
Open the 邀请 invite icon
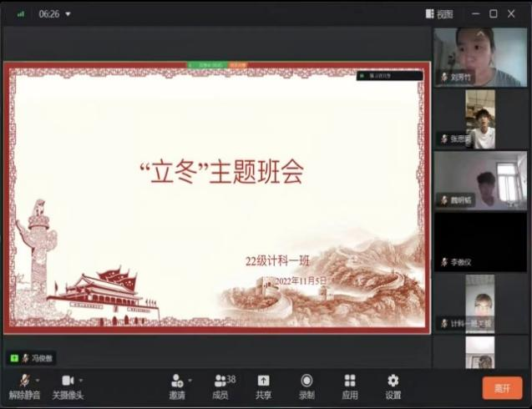point(176,386)
